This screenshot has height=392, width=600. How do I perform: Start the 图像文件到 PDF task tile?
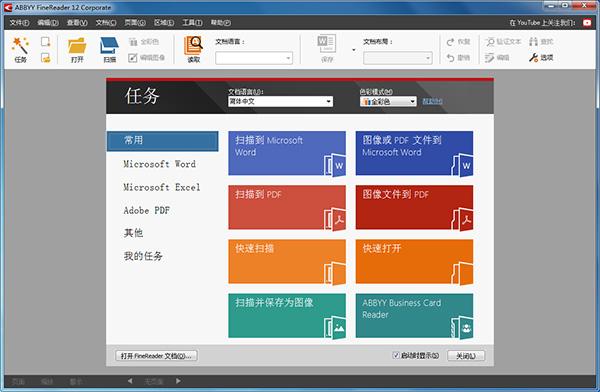click(x=414, y=207)
